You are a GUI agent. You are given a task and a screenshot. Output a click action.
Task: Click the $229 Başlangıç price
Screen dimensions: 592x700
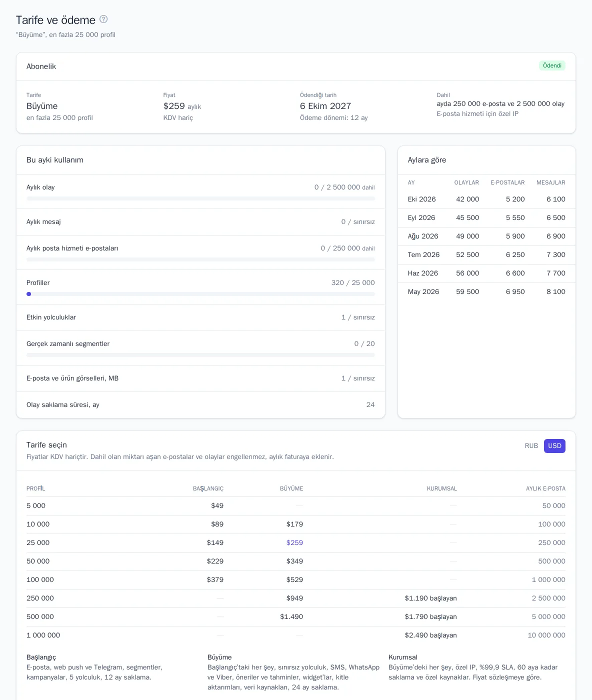tap(215, 561)
